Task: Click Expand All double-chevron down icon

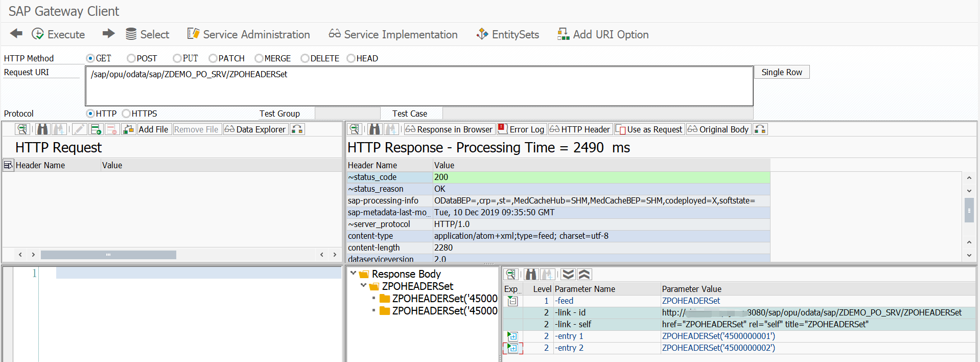Action: (x=568, y=275)
